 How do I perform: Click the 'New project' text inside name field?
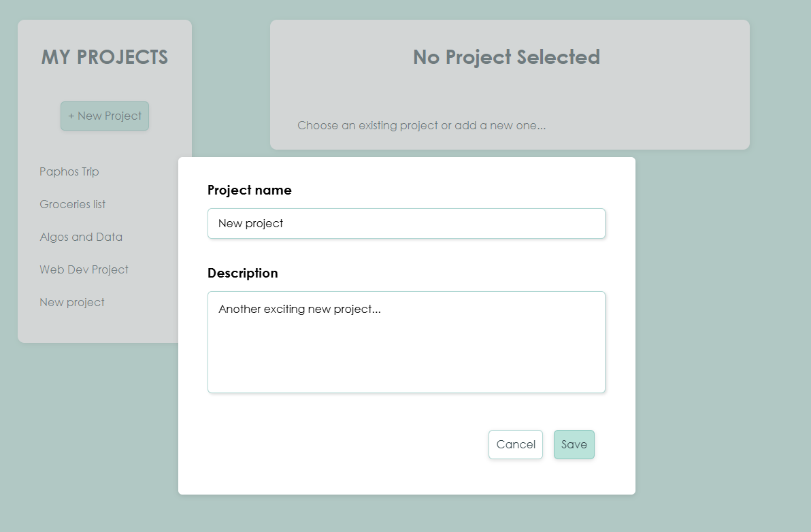coord(250,223)
